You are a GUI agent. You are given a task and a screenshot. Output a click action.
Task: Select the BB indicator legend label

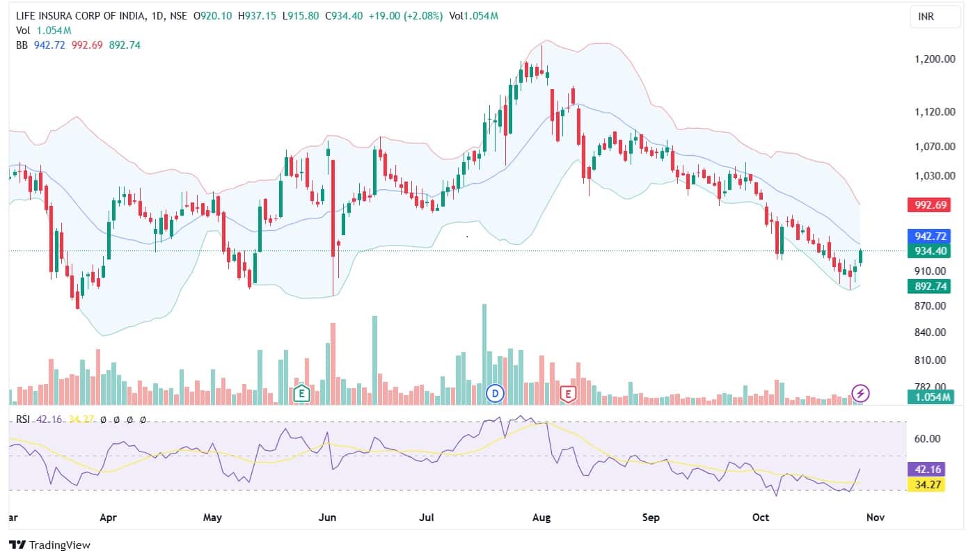(x=22, y=45)
